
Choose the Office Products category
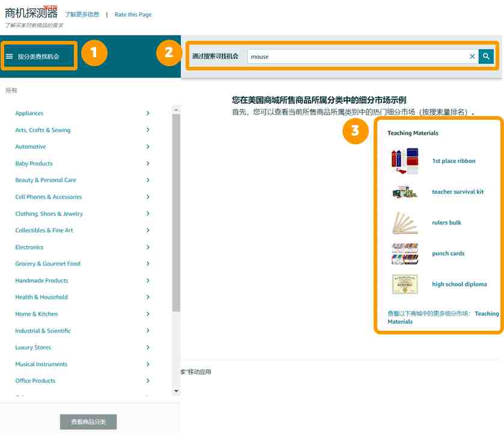pos(35,381)
